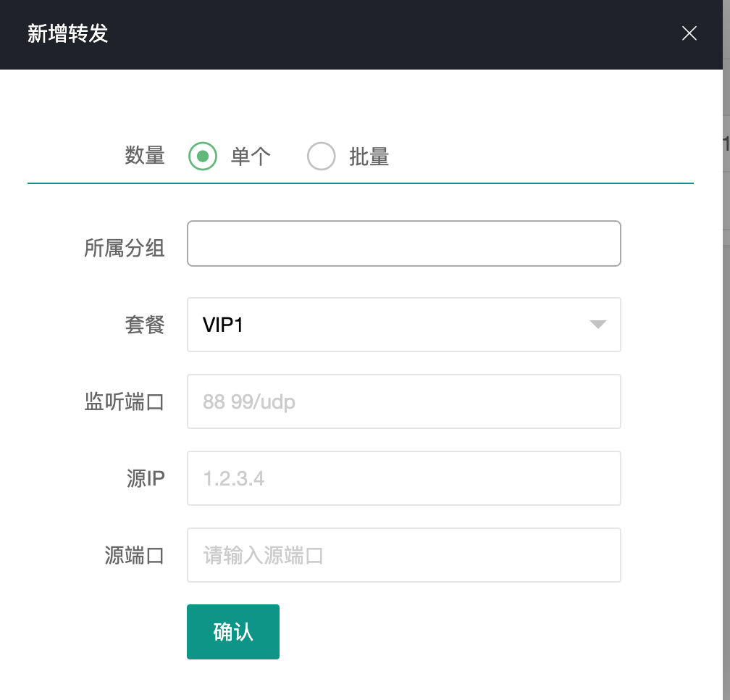Click the X icon in title bar

coord(689,33)
